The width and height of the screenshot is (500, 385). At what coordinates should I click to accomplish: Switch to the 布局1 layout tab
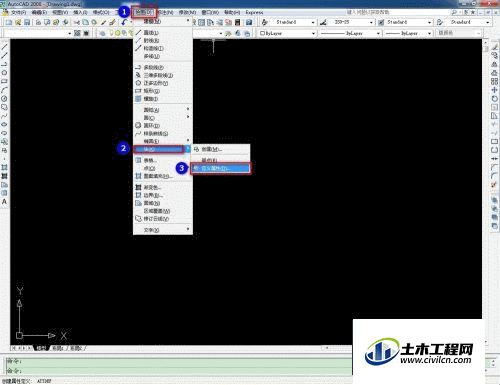point(58,348)
